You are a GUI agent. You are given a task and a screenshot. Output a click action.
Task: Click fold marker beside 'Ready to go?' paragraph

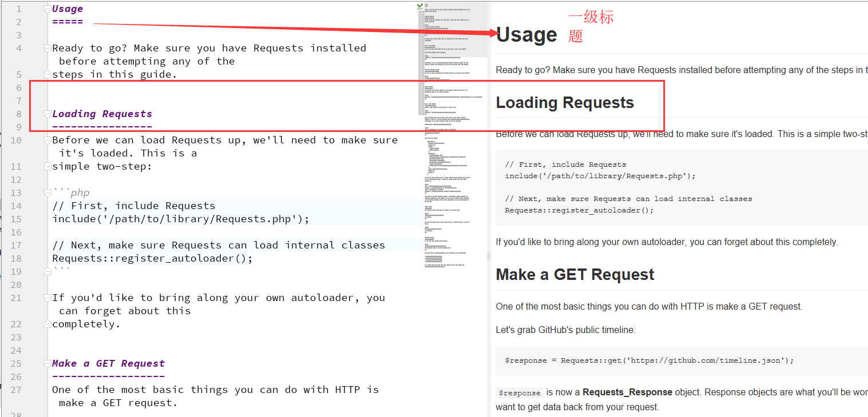(48, 48)
